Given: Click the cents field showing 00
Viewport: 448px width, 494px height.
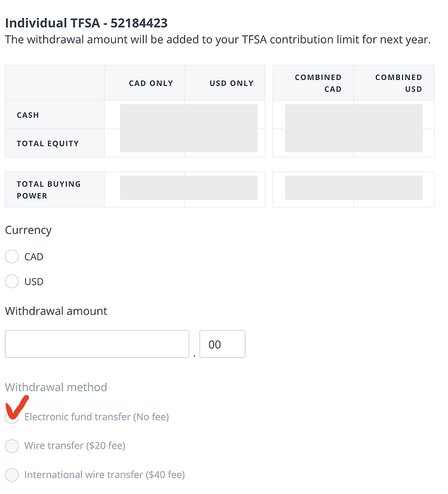Looking at the screenshot, I should tap(222, 344).
